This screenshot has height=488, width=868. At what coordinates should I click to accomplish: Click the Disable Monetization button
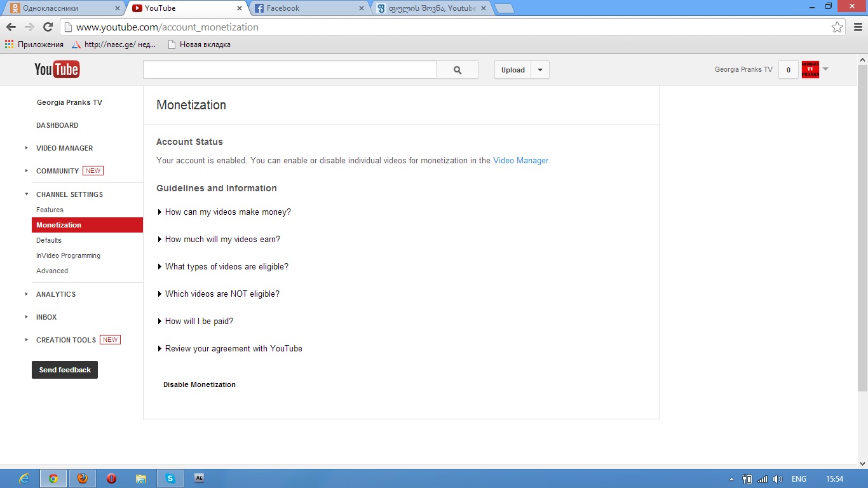click(x=200, y=384)
